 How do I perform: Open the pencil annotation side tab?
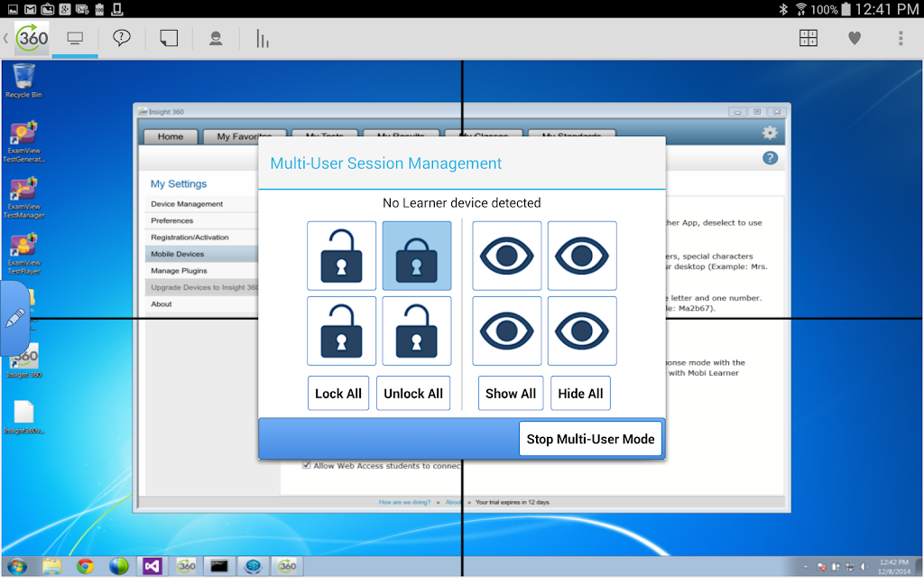pos(14,319)
